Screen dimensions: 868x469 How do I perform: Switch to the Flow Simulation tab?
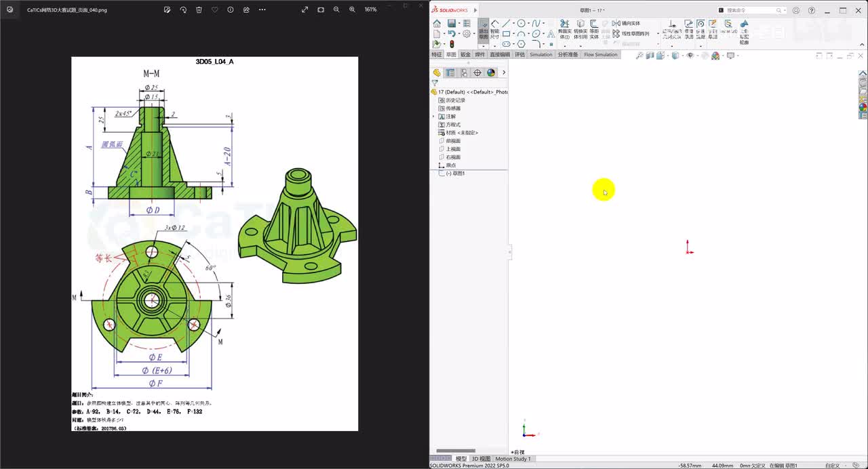(601, 55)
